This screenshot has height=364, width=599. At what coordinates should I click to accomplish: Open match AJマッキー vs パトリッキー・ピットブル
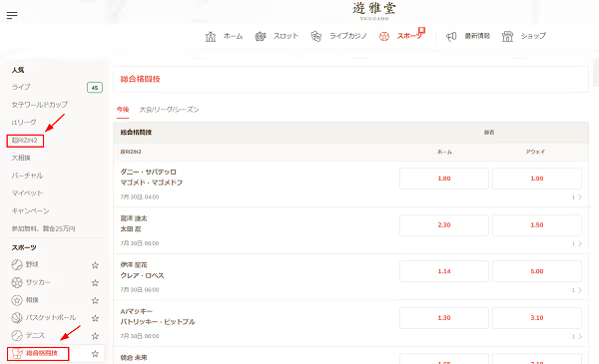click(x=158, y=317)
